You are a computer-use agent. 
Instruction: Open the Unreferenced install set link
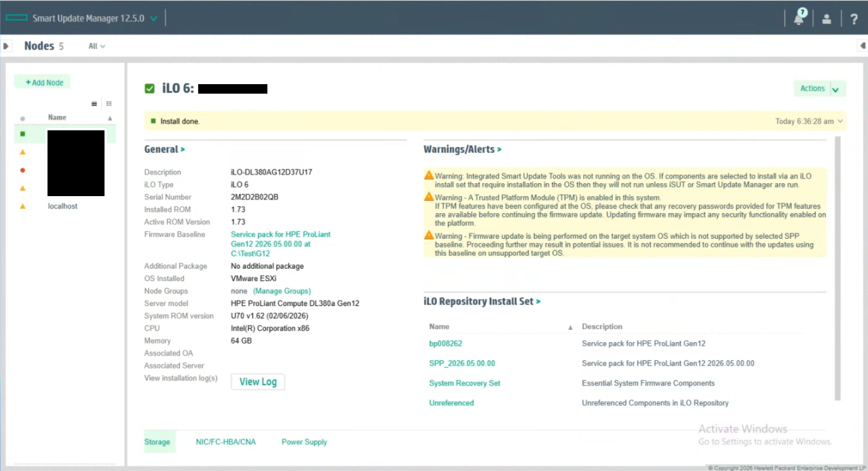[x=451, y=402]
